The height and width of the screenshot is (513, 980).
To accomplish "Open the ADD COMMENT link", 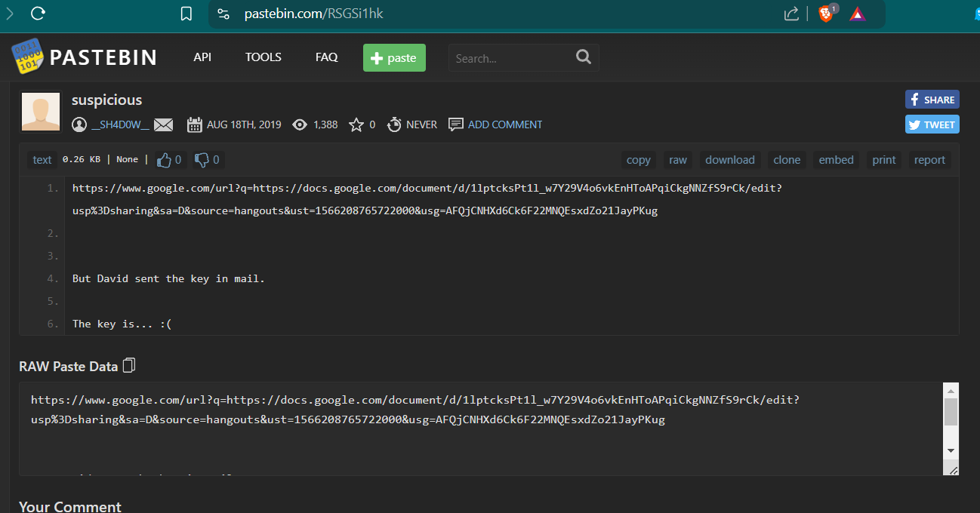I will point(504,124).
